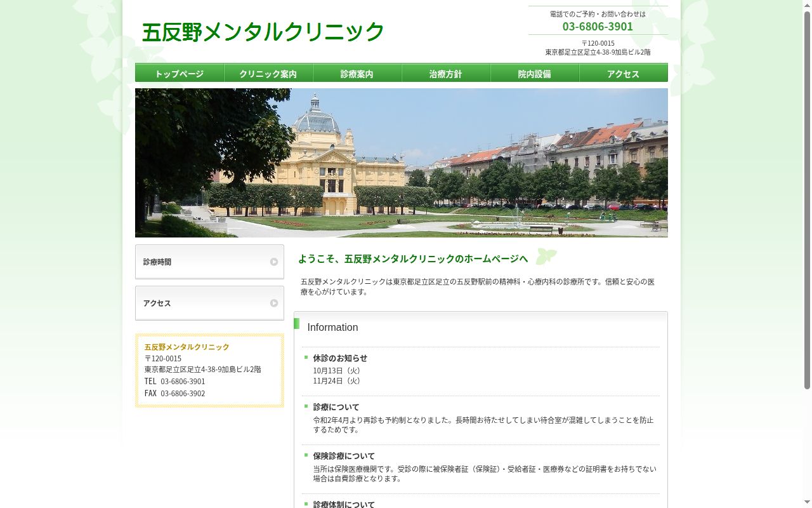Screen dimensions: 812x508
Task: Click the Information section heading
Action: tap(333, 328)
